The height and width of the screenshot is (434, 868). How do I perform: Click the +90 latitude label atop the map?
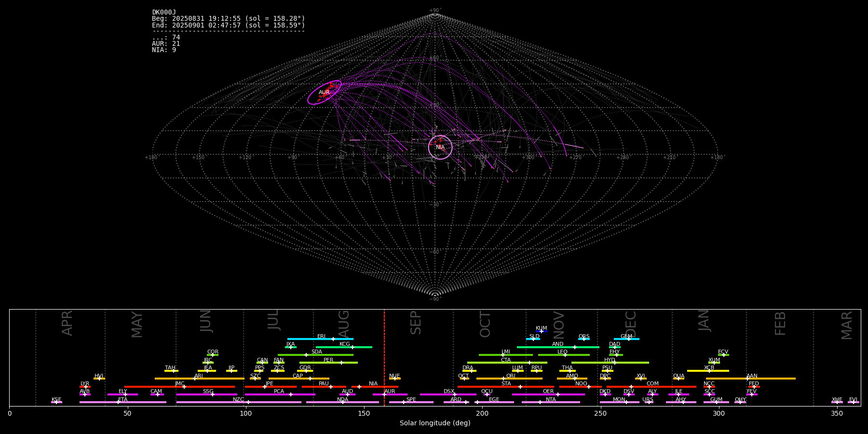coord(434,10)
